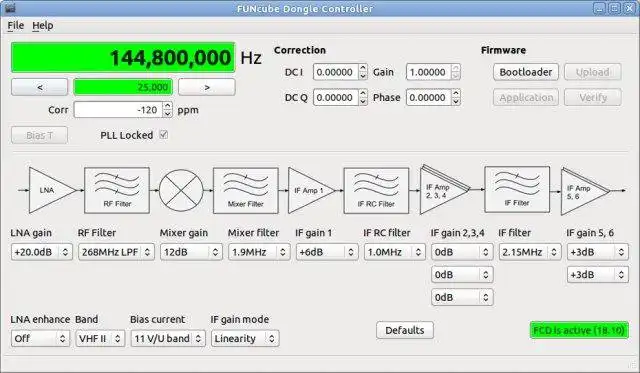
Task: Step frequency up with the > button
Action: coord(207,87)
